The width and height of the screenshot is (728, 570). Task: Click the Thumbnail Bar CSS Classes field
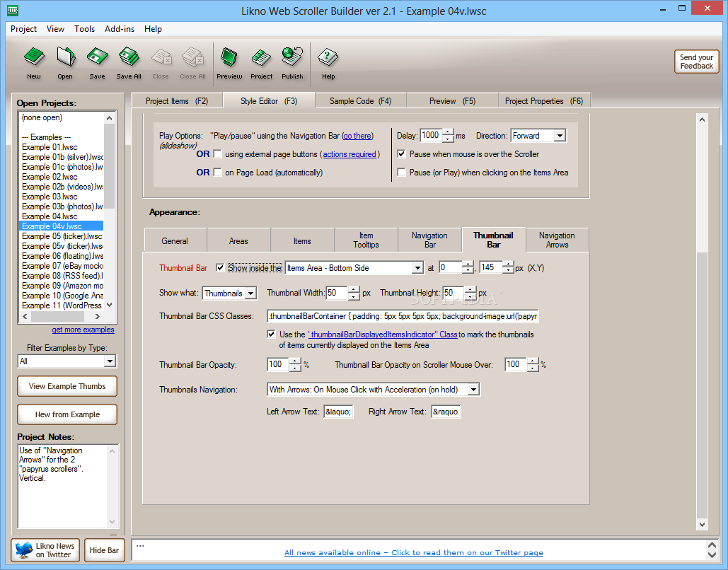click(x=403, y=316)
